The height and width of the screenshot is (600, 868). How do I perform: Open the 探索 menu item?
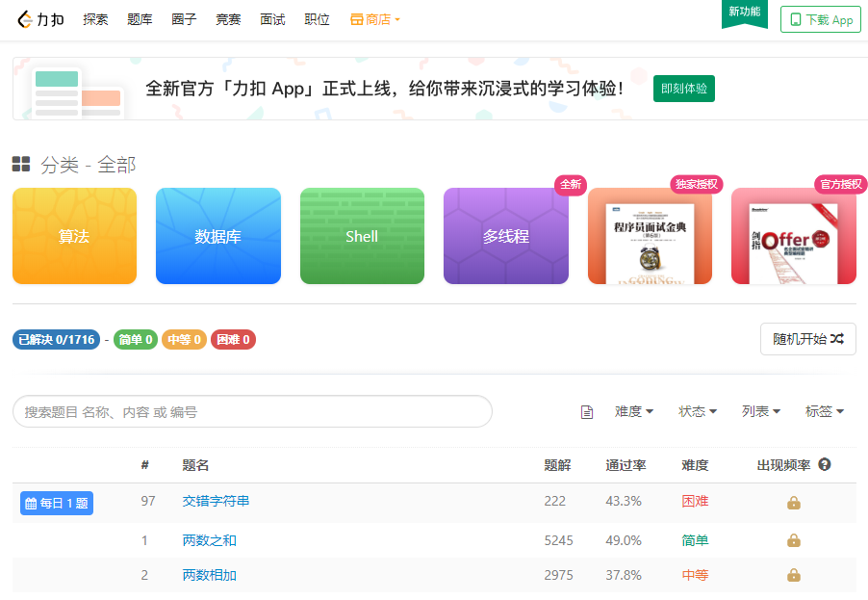(x=95, y=19)
